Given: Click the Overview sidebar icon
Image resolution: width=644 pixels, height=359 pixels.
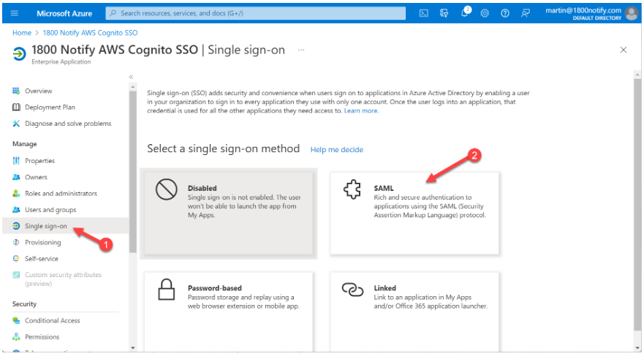Looking at the screenshot, I should click(x=16, y=91).
